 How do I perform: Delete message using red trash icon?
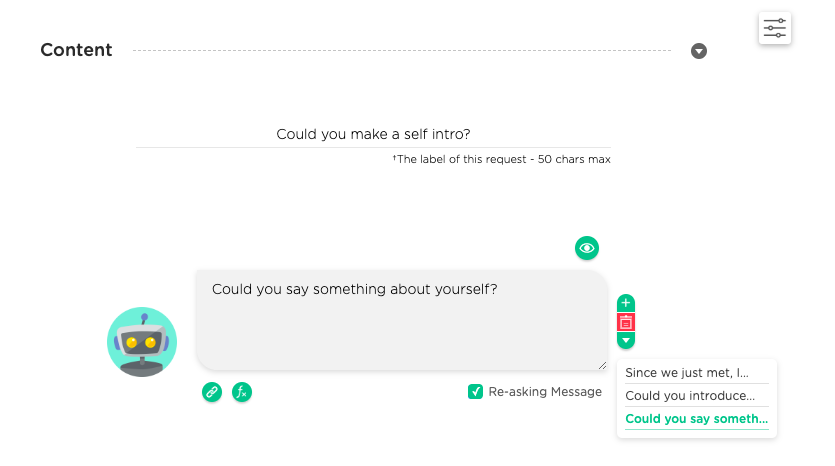[x=626, y=322]
